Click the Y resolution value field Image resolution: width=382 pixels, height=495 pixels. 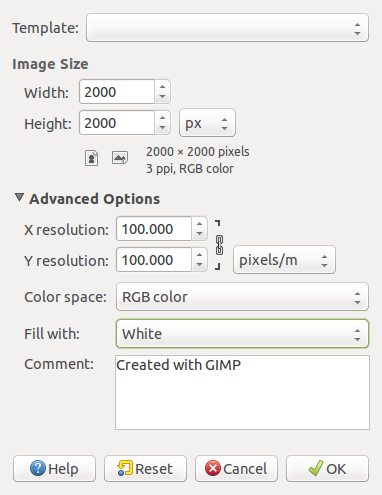[154, 260]
